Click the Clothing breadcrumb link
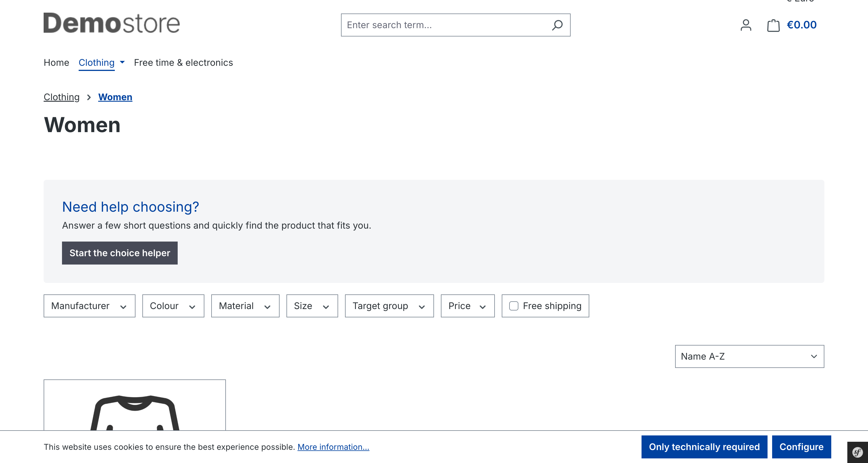This screenshot has height=463, width=868. pyautogui.click(x=62, y=97)
